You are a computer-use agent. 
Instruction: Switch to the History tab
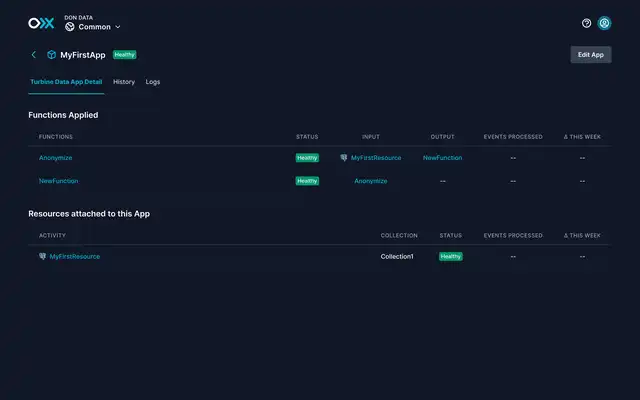[124, 82]
